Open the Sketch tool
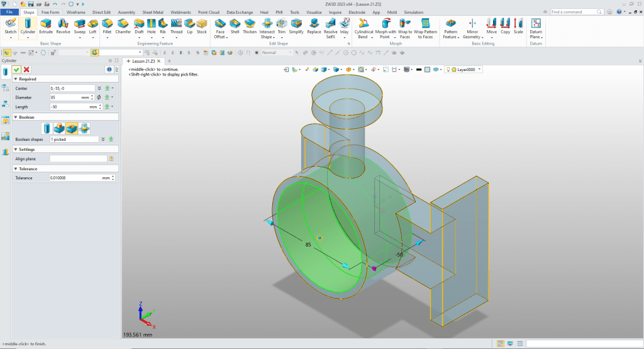 click(x=11, y=23)
